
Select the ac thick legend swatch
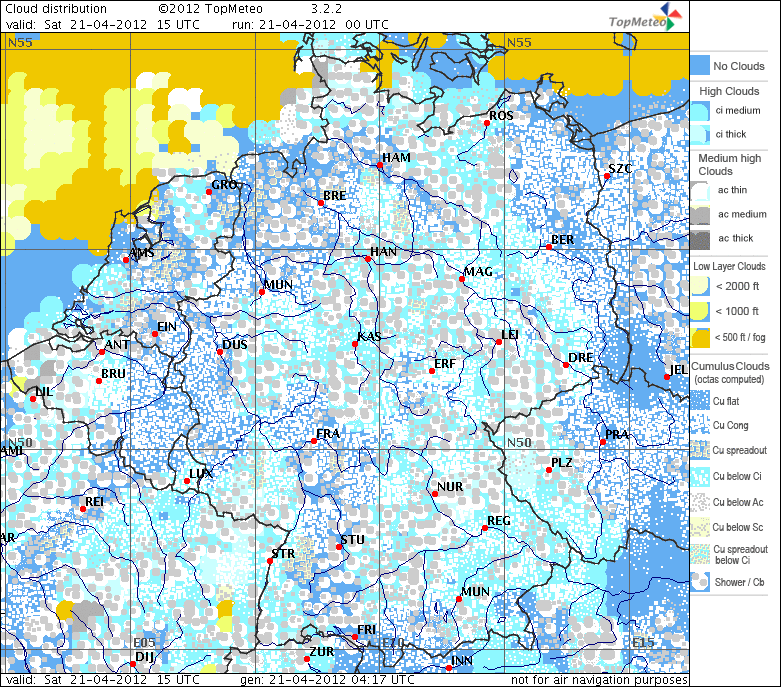pyautogui.click(x=700, y=238)
